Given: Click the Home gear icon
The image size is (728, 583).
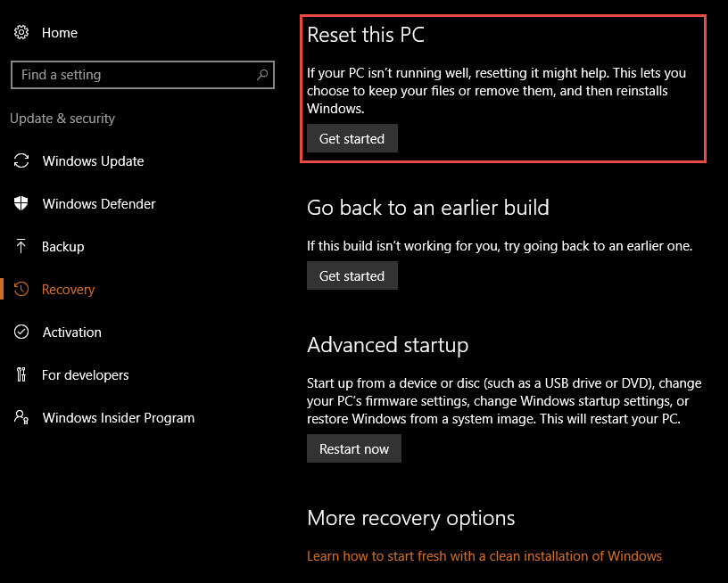Looking at the screenshot, I should click(21, 32).
